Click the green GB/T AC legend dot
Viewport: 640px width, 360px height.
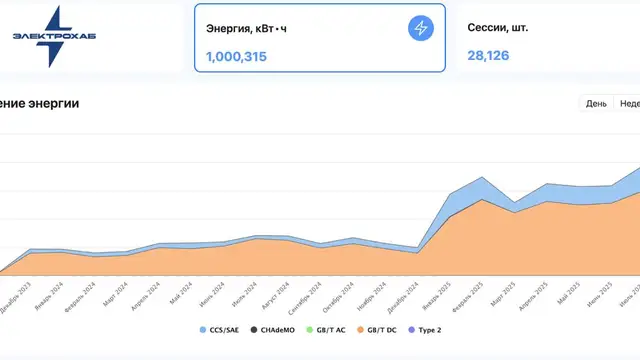tap(309, 330)
